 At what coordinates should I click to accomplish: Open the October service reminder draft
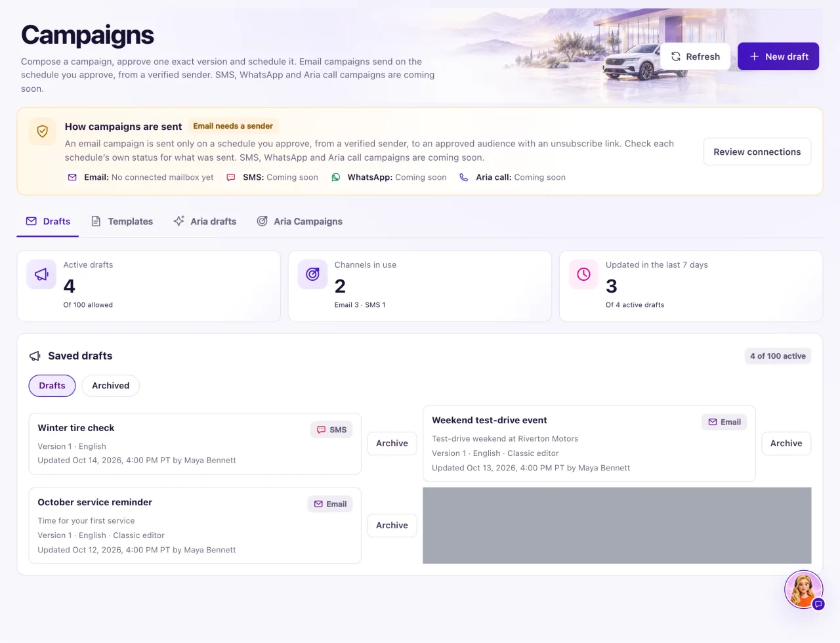pos(195,526)
